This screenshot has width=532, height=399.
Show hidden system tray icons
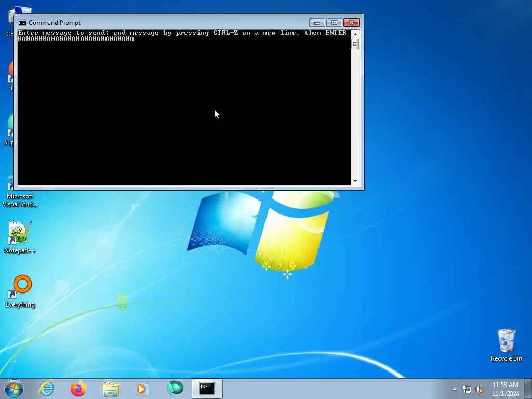click(x=454, y=389)
